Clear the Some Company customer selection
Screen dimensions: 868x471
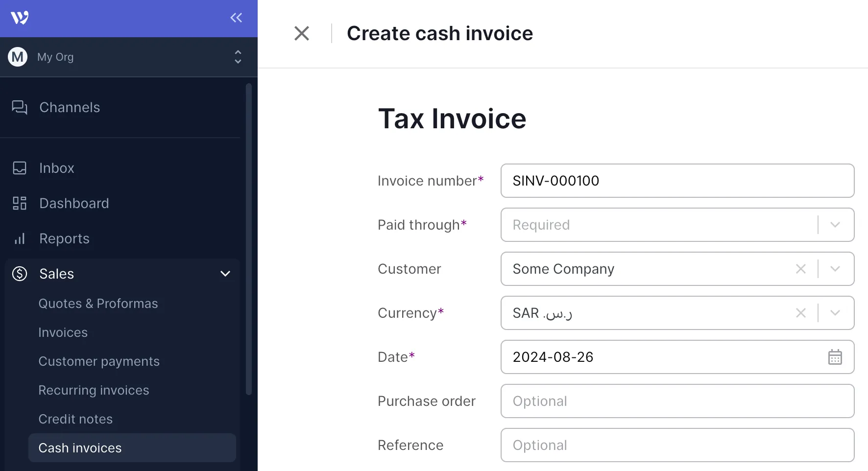(801, 269)
